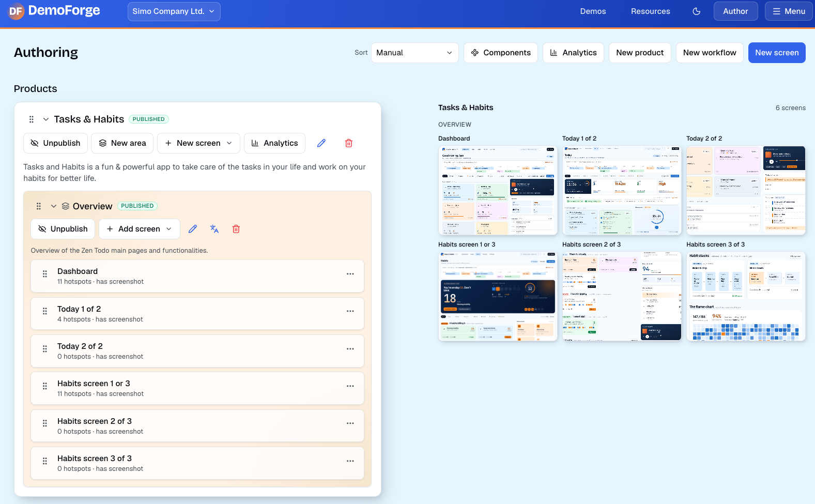This screenshot has width=815, height=504.
Task: Select the Dashboard screen row
Action: pyautogui.click(x=197, y=276)
